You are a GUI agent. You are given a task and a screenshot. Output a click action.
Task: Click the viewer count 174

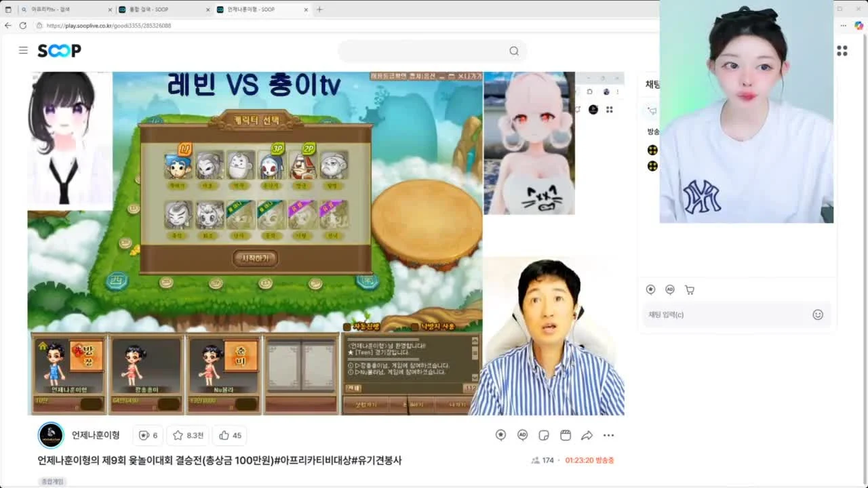[543, 460]
